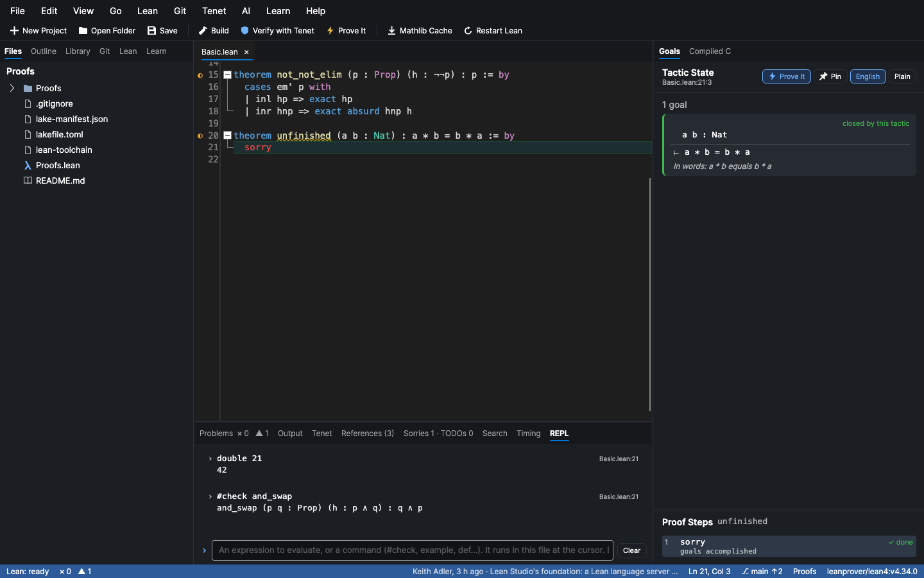Download Mathlib Cache
Image resolution: width=924 pixels, height=578 pixels.
420,31
